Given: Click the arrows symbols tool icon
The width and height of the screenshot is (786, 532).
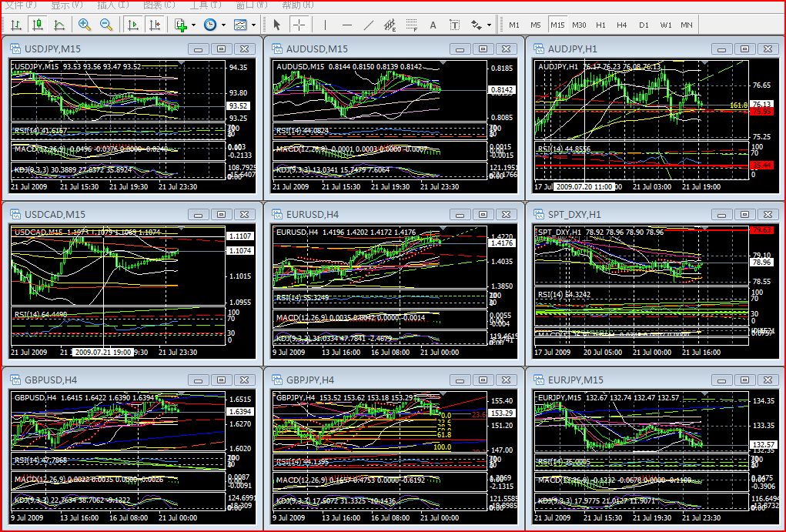Looking at the screenshot, I should [x=477, y=25].
